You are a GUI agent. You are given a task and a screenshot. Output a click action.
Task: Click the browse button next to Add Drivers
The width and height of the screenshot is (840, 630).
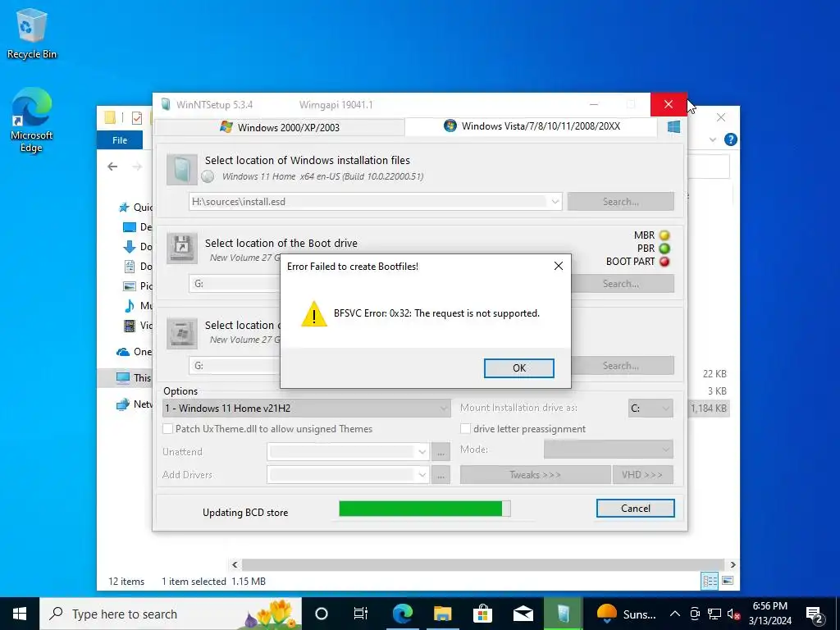click(441, 475)
